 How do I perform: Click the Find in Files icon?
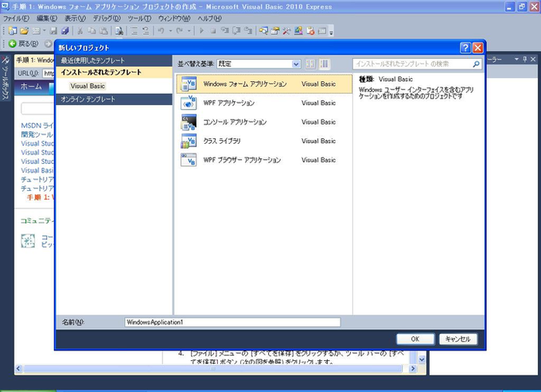pos(119,31)
